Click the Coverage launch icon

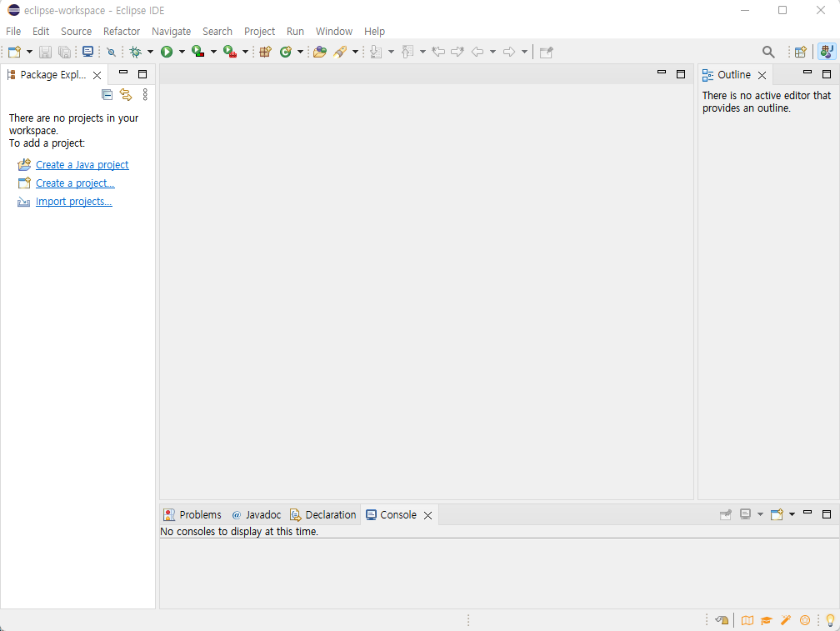[198, 52]
